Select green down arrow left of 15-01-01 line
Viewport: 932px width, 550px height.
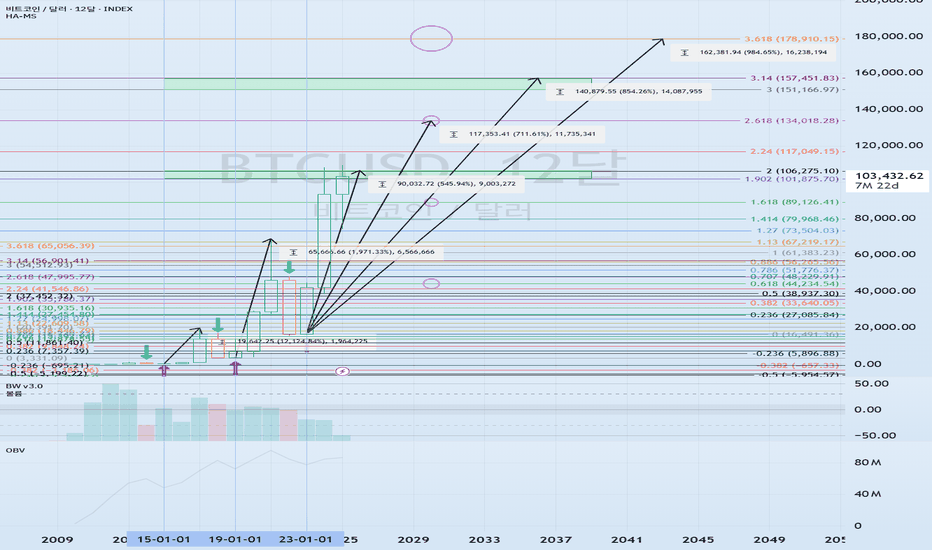click(x=146, y=353)
